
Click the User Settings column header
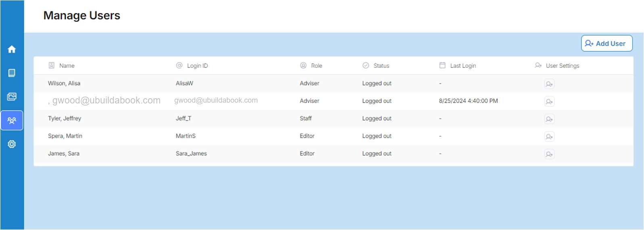pos(562,65)
